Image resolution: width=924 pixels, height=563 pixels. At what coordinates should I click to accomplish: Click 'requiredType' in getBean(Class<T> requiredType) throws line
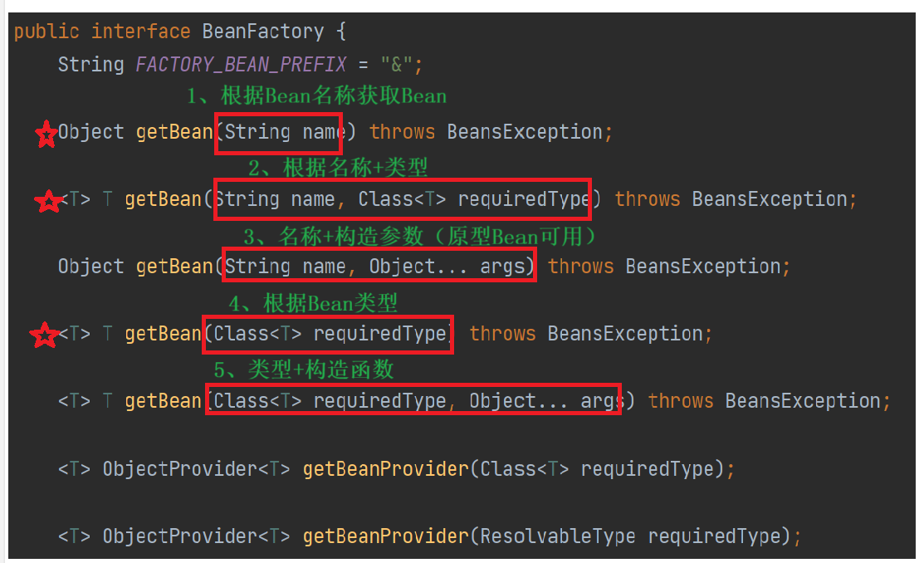click(380, 335)
